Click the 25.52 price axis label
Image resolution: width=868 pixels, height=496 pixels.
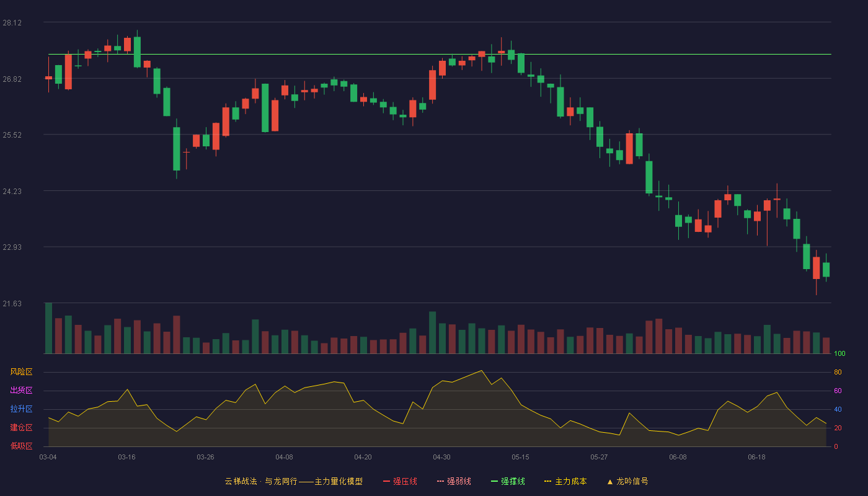12,135
